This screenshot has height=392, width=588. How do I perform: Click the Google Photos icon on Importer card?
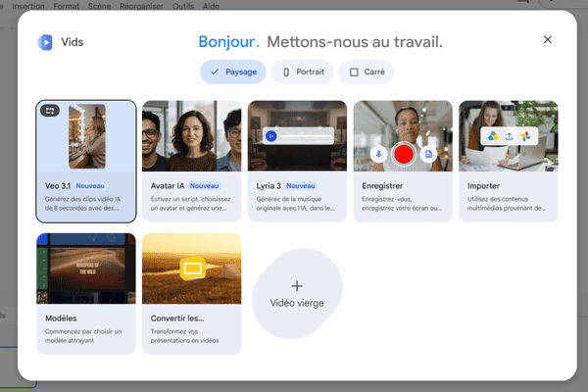click(x=525, y=136)
